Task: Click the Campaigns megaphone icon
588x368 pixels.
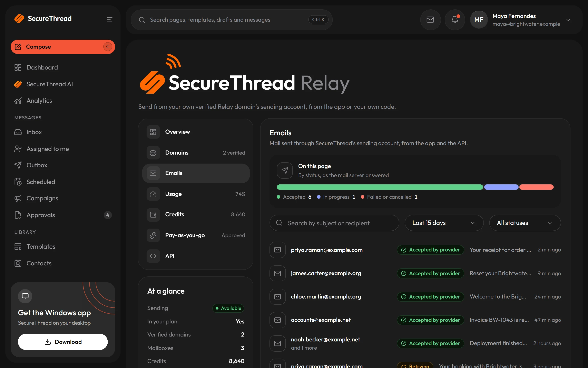Action: (x=18, y=198)
